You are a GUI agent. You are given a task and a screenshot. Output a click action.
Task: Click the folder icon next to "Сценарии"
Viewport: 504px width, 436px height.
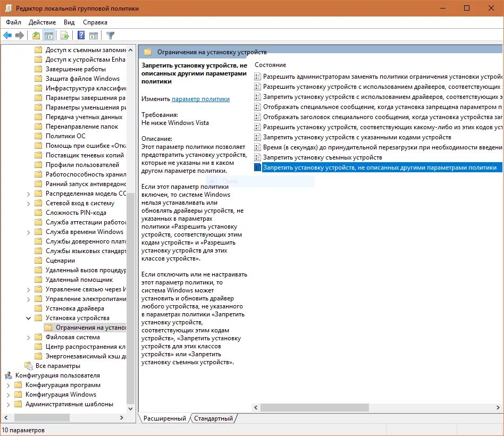pyautogui.click(x=38, y=261)
